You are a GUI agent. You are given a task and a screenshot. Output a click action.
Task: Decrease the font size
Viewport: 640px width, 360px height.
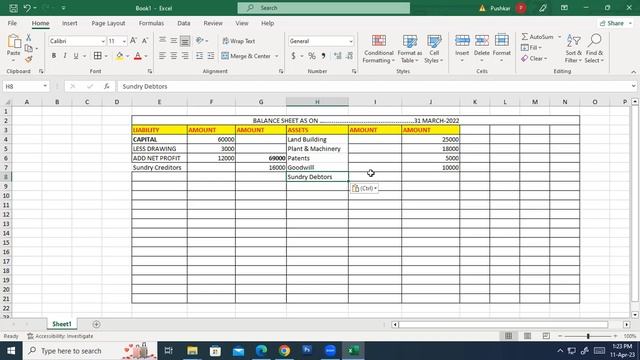(145, 41)
